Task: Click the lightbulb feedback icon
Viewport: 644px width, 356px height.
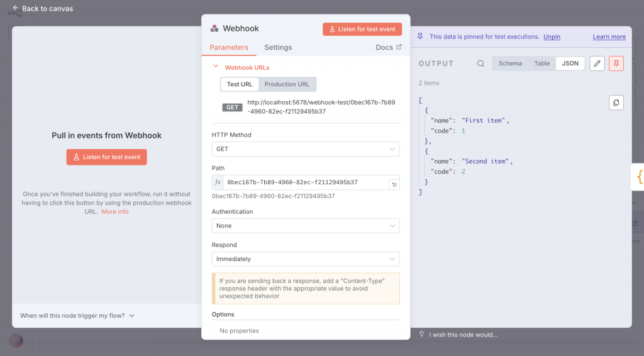Action: coord(421,334)
